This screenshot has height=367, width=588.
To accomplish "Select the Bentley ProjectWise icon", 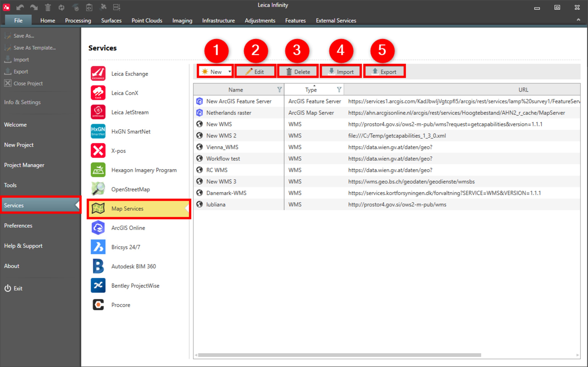I will click(x=98, y=285).
